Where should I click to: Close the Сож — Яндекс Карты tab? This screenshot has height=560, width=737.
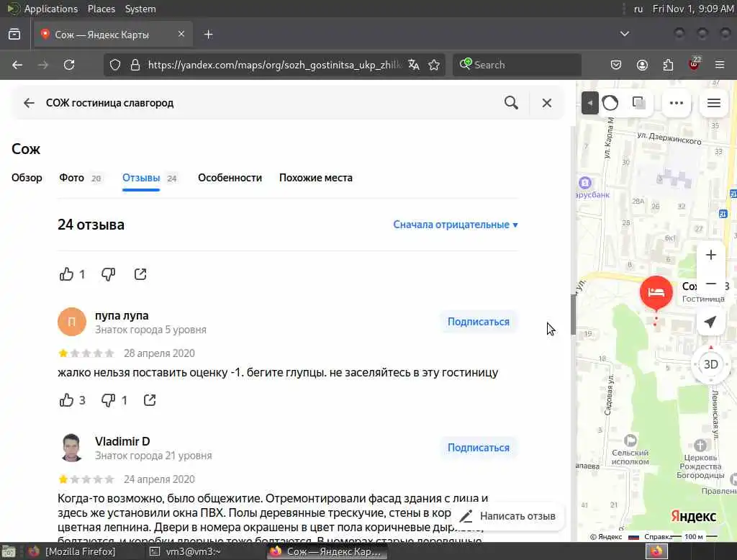pos(181,34)
